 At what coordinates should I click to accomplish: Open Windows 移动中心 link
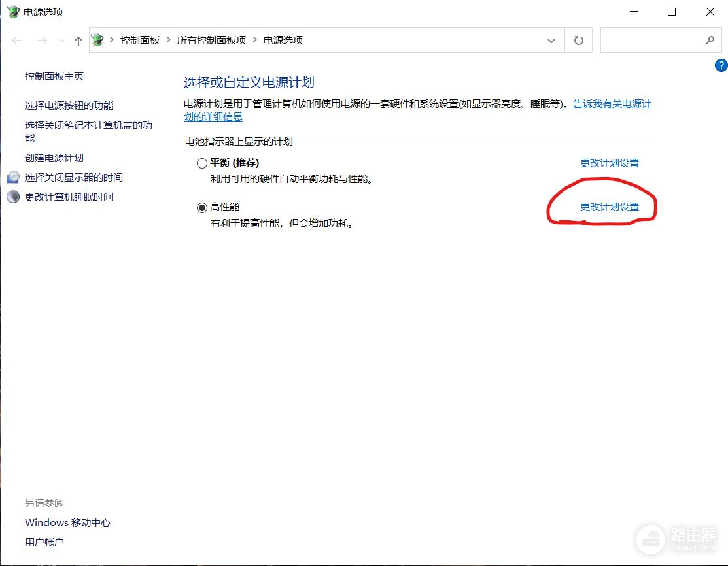pyautogui.click(x=67, y=523)
